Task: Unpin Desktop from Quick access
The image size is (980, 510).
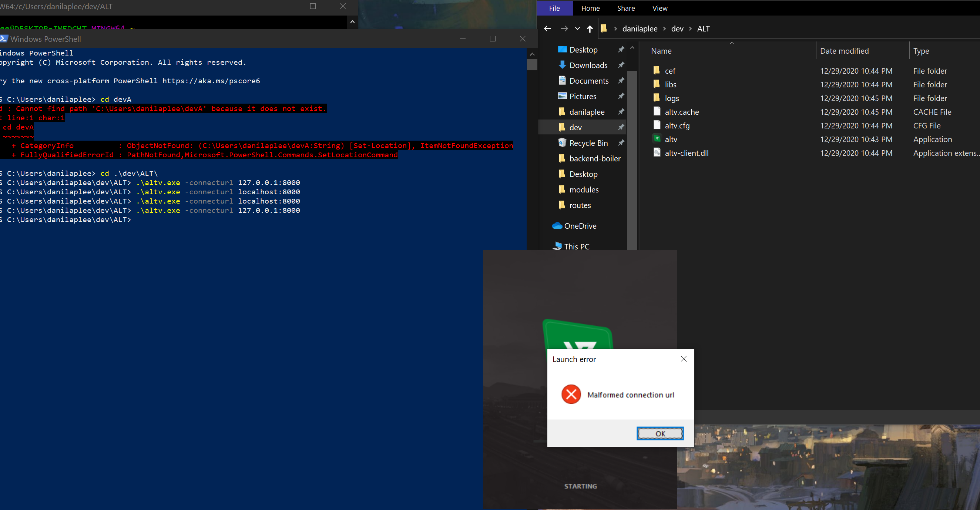Action: click(621, 49)
